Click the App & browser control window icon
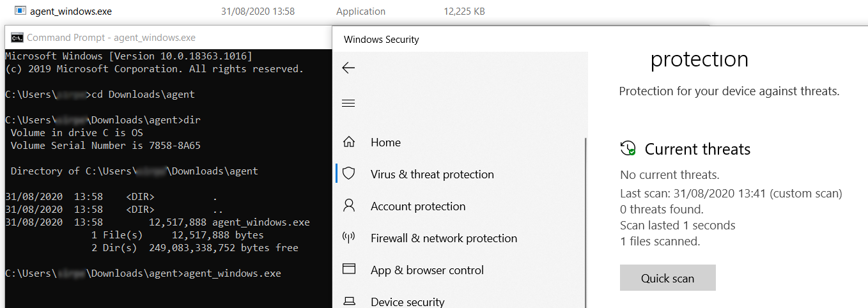 point(349,269)
